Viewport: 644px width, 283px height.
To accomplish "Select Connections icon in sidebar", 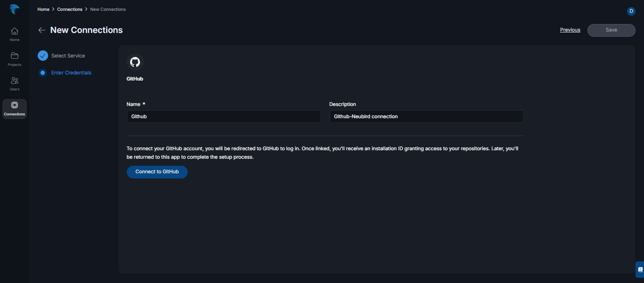I will (x=15, y=105).
